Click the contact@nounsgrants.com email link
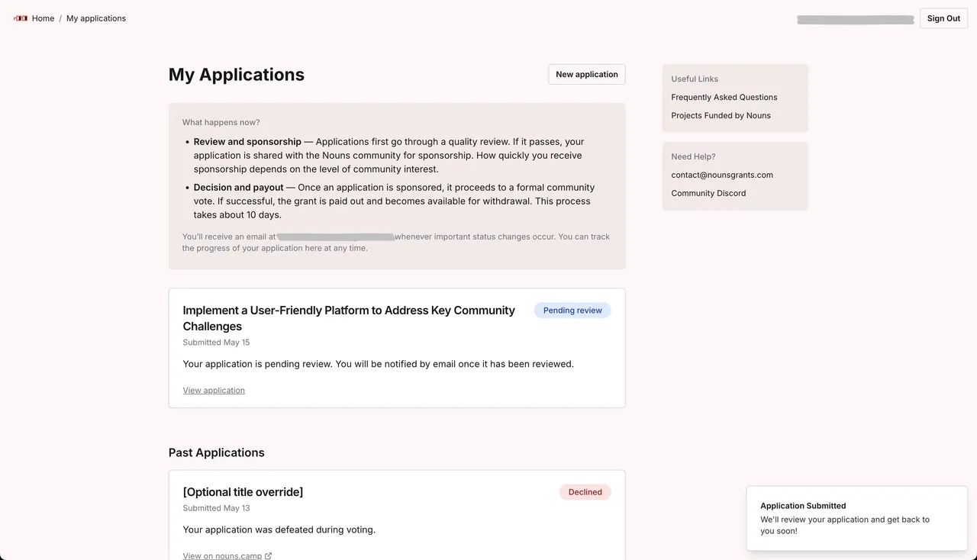The width and height of the screenshot is (977, 560). click(722, 175)
